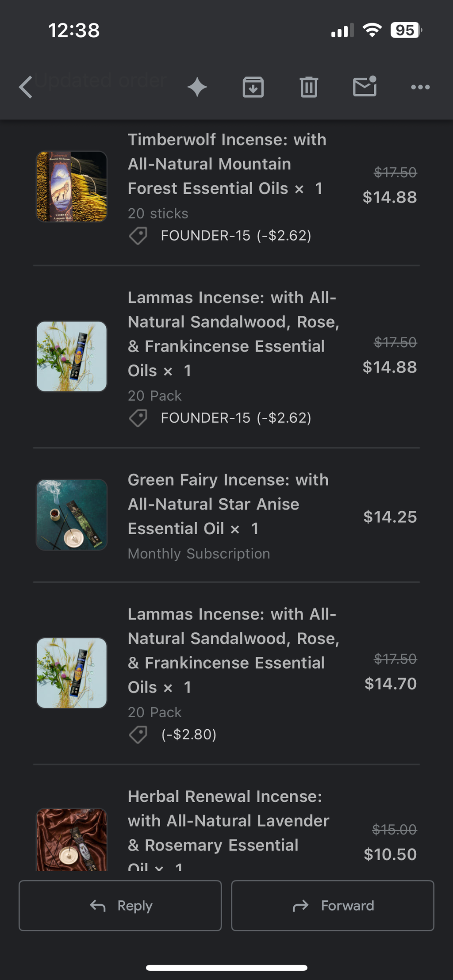Tap the Timberwolf FOUNDER-15 discount tag icon
Screen dimensions: 453x980
(x=138, y=236)
